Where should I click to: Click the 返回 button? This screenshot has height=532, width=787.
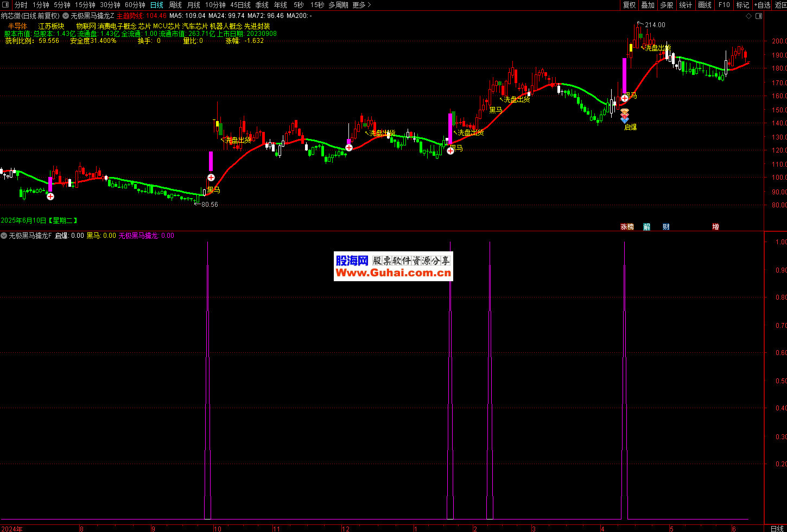coord(780,5)
